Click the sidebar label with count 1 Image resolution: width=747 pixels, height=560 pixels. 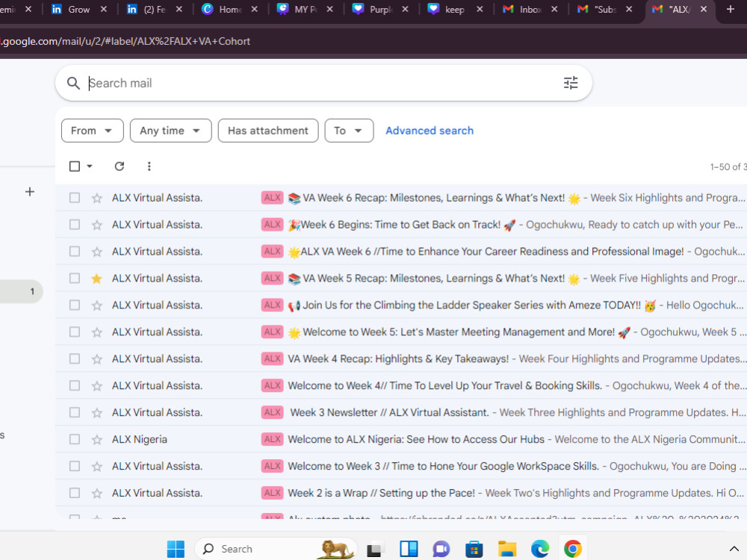[22, 291]
